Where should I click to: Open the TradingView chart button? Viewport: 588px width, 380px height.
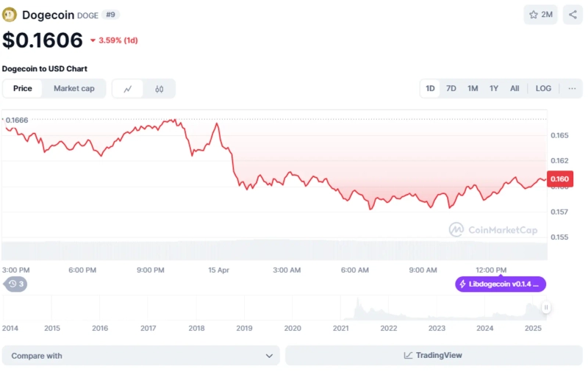click(433, 356)
